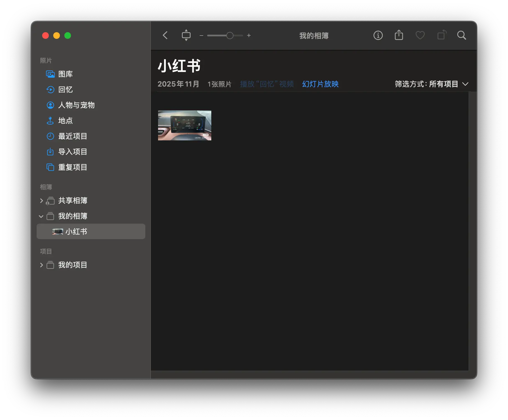This screenshot has height=420, width=508.
Task: Open 重复项目 duplicates view
Action: point(73,167)
